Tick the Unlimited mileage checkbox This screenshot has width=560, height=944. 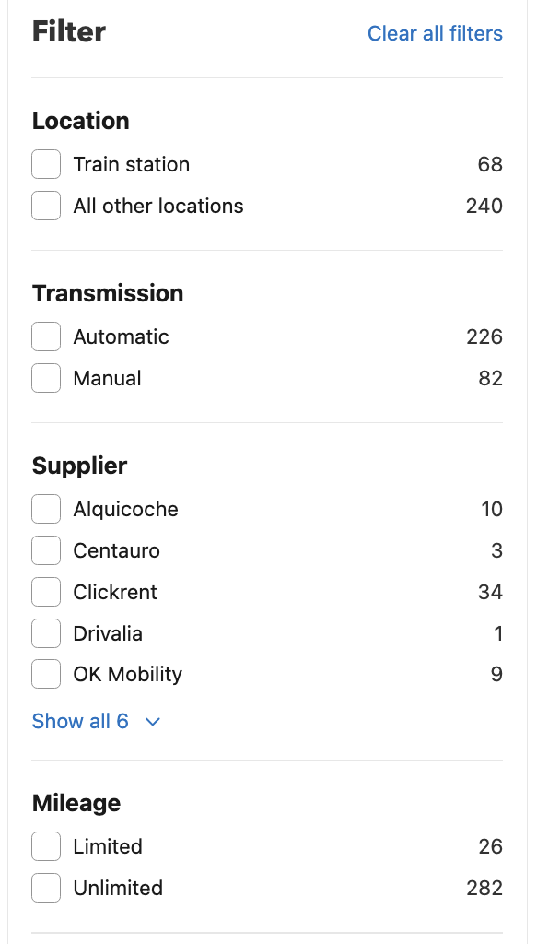[x=46, y=889]
